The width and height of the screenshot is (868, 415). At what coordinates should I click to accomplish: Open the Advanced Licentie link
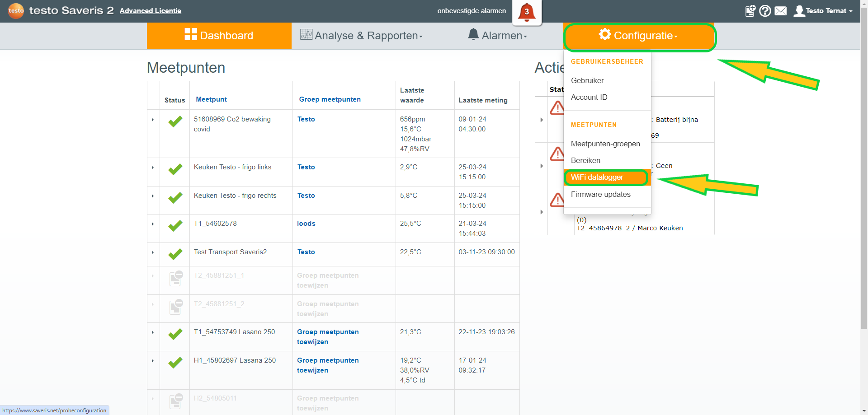coord(150,11)
